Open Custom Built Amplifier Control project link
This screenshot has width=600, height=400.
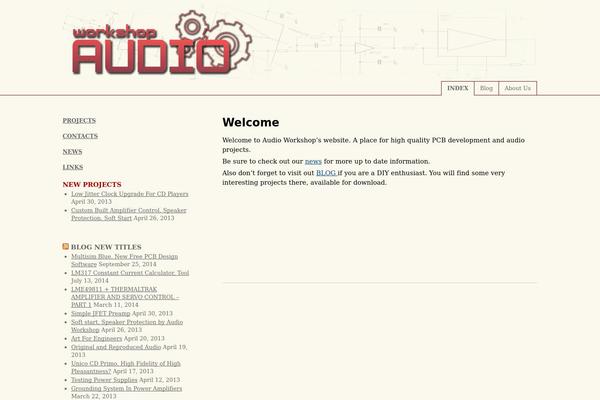[129, 214]
